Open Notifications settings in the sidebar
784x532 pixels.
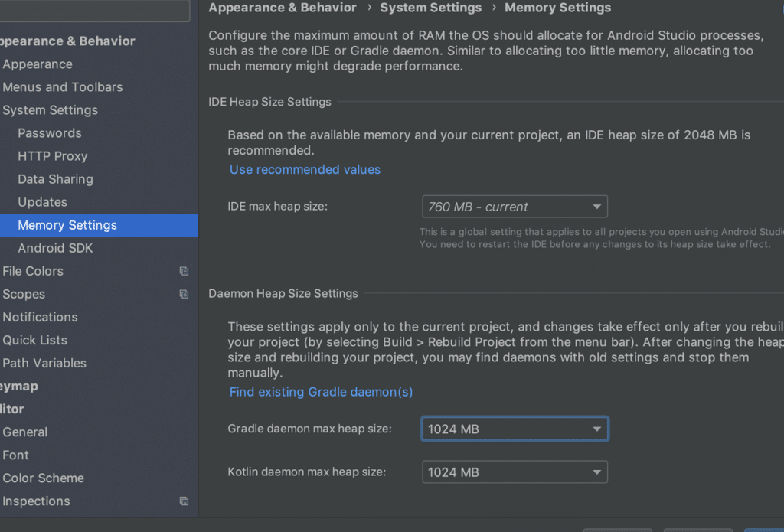tap(41, 317)
